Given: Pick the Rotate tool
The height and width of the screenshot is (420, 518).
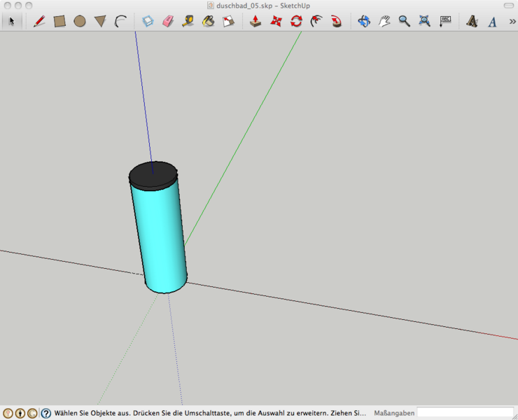Looking at the screenshot, I should 296,21.
